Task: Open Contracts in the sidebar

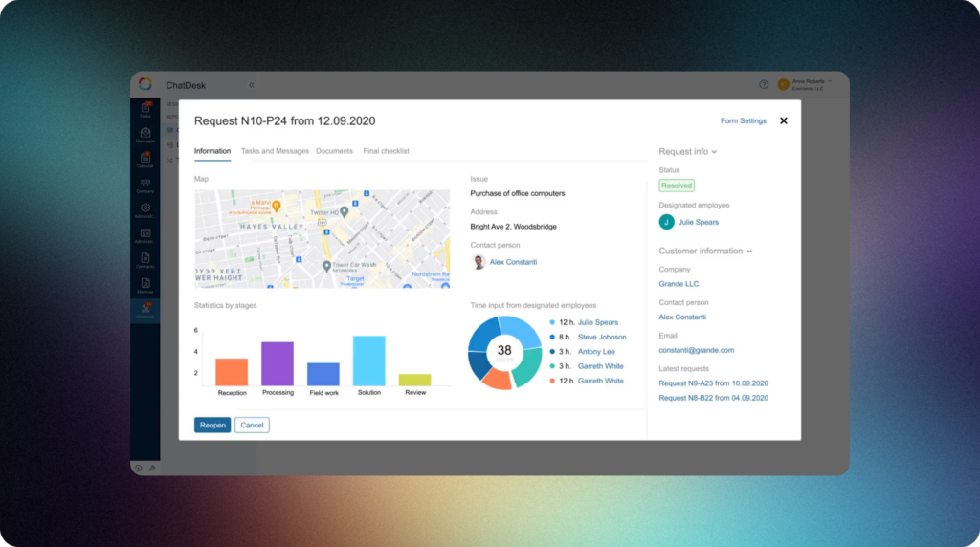Action: coord(145,259)
